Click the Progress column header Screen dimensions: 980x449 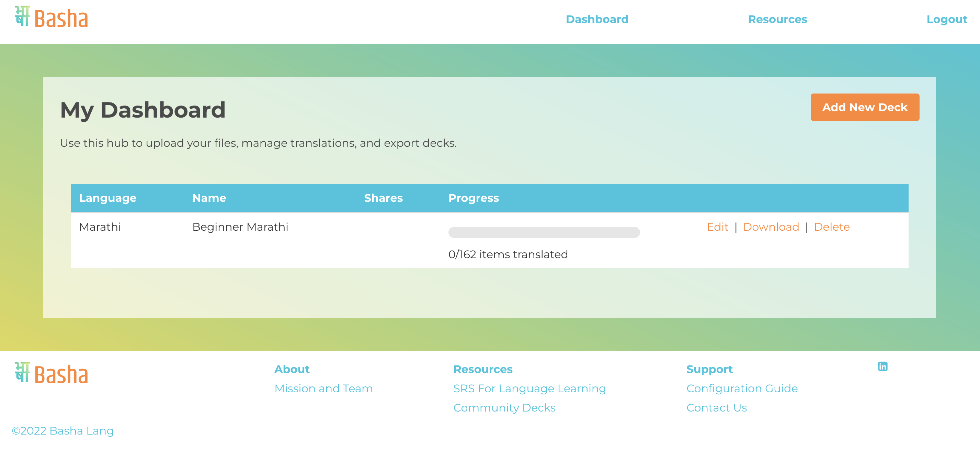tap(473, 198)
